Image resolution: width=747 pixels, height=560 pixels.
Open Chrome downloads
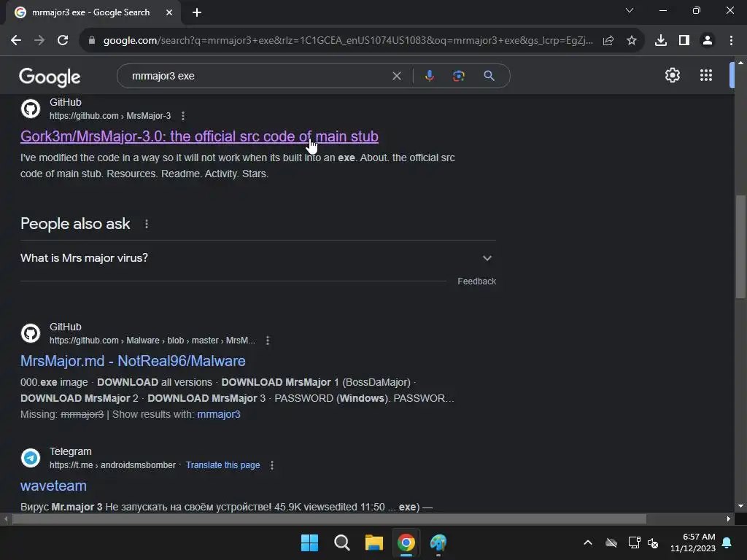pyautogui.click(x=661, y=41)
